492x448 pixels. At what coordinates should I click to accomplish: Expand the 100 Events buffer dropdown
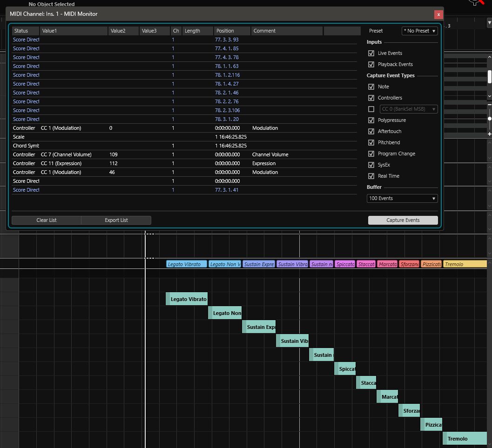(402, 199)
